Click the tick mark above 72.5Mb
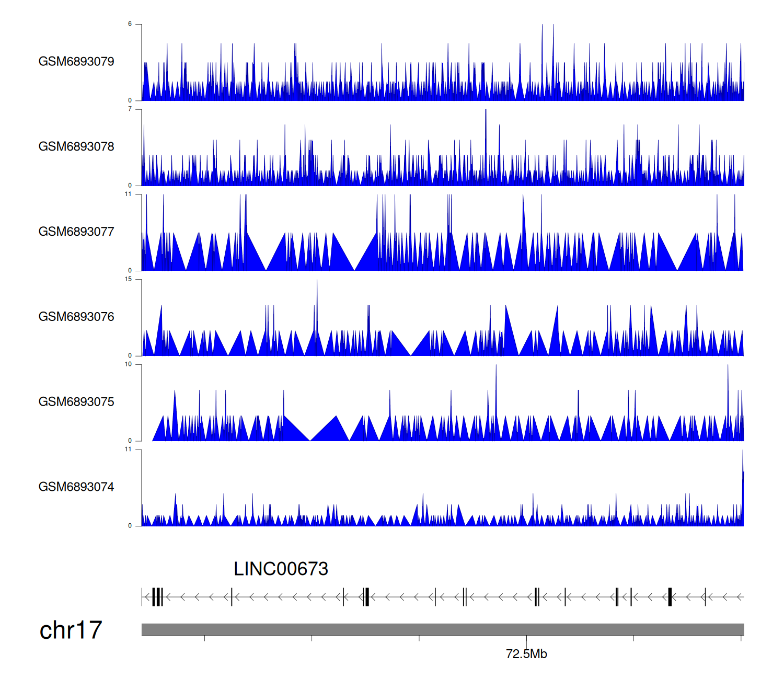 [x=526, y=640]
